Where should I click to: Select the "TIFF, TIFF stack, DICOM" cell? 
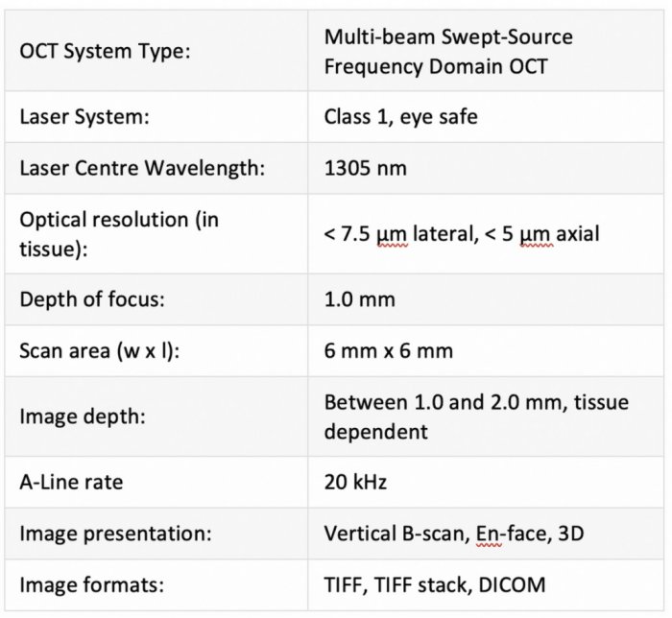click(x=434, y=584)
